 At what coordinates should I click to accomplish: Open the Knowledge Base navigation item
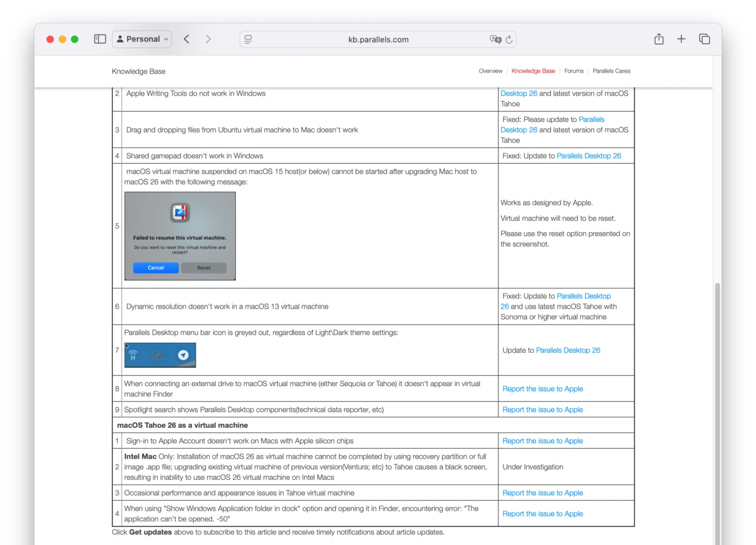click(533, 71)
